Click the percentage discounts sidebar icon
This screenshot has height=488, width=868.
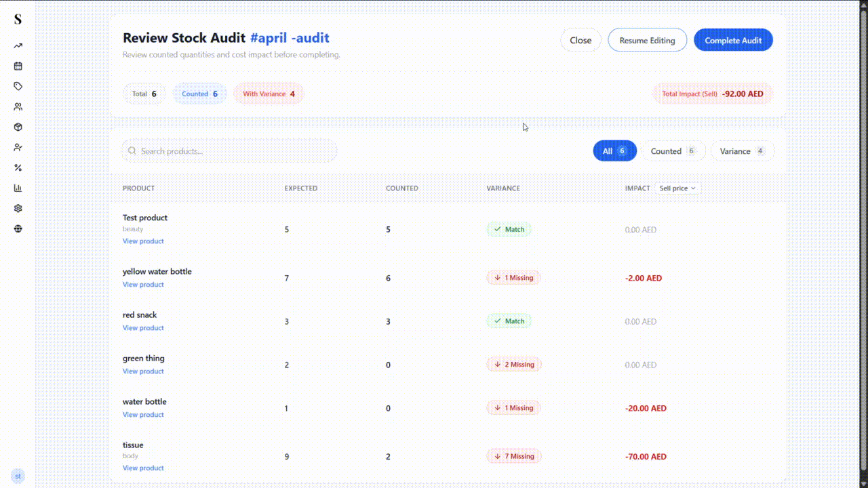[x=17, y=167]
